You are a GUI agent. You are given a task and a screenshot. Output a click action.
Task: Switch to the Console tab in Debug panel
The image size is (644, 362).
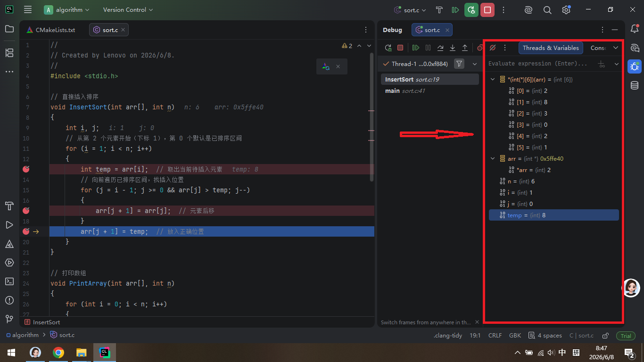coord(598,48)
